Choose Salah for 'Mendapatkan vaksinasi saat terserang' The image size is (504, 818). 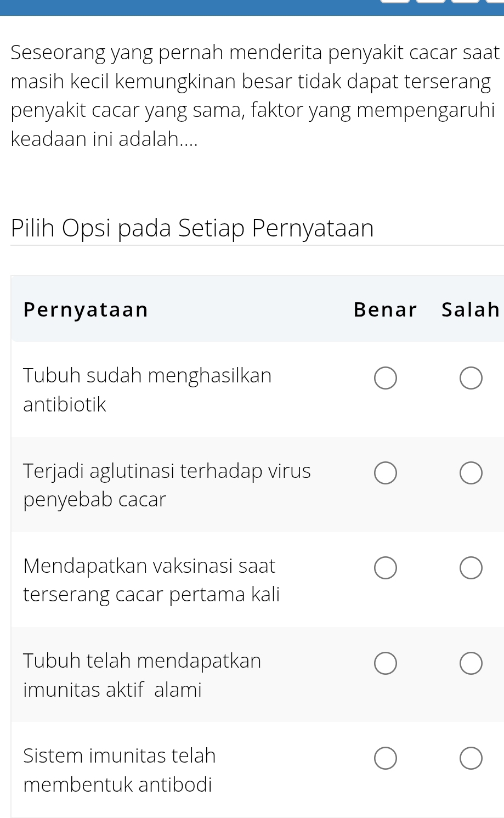coord(471,568)
